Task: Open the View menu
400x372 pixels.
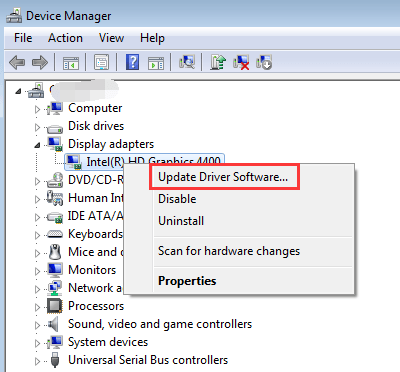Action: coord(111,38)
